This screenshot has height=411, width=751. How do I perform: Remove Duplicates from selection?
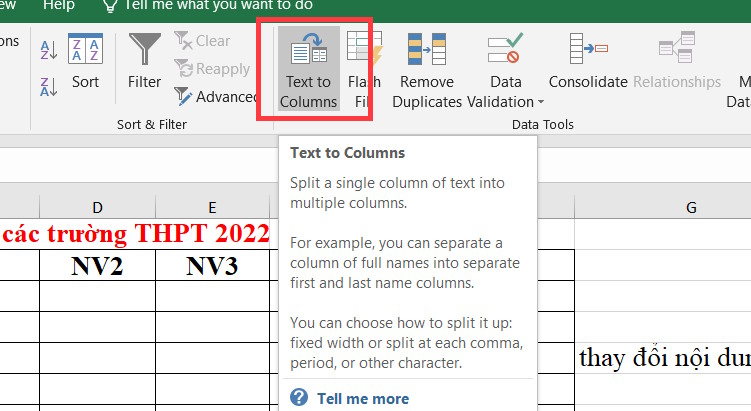(427, 70)
